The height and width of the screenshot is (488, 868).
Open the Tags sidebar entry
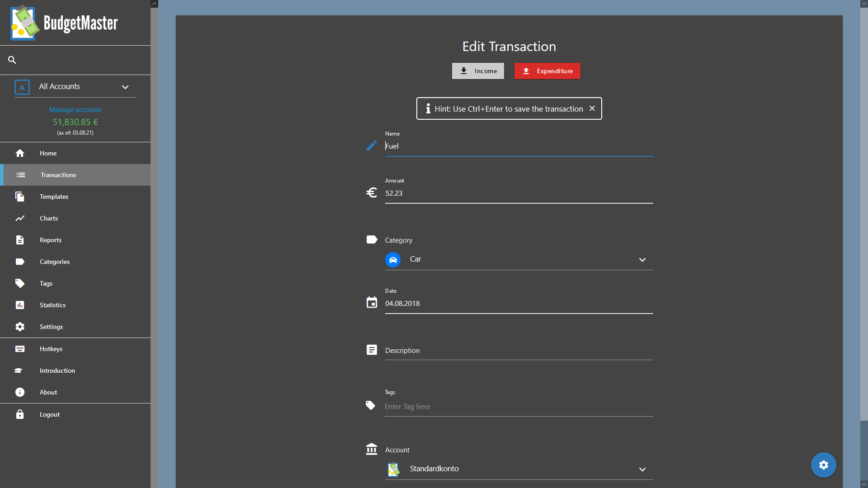tap(75, 283)
